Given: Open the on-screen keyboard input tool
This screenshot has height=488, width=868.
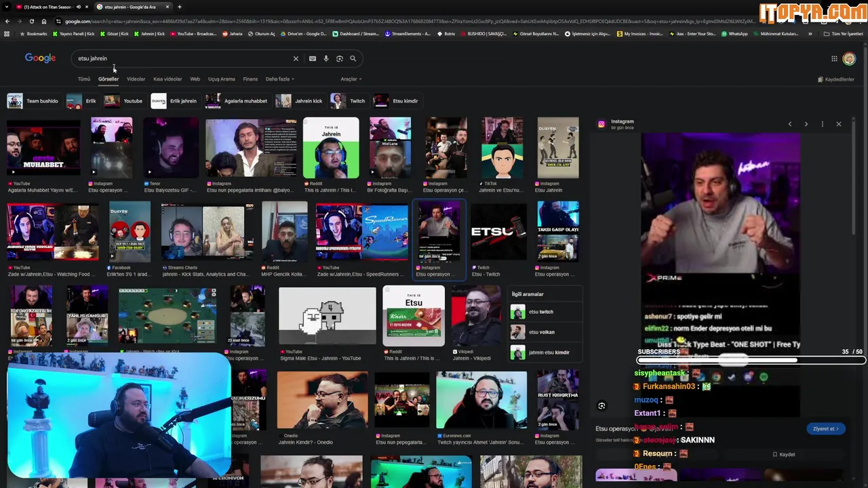Looking at the screenshot, I should [313, 58].
